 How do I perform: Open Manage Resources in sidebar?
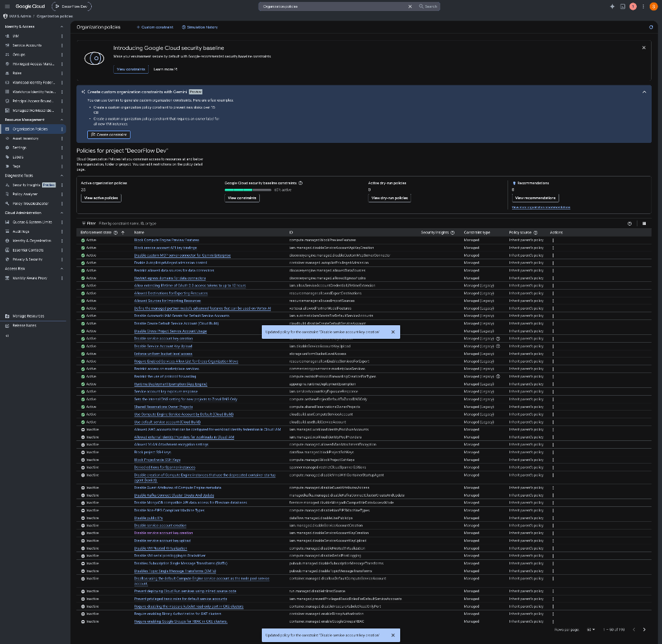(28, 316)
